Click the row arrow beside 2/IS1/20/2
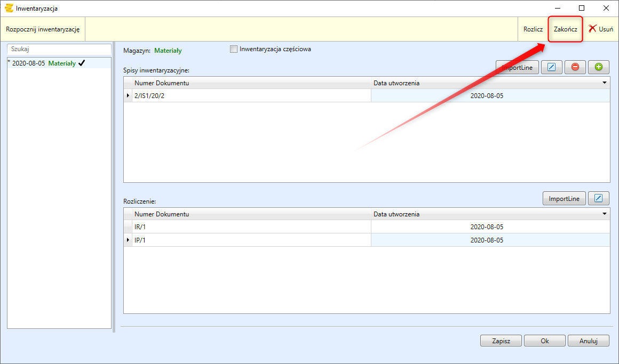The image size is (619, 364). (x=128, y=96)
